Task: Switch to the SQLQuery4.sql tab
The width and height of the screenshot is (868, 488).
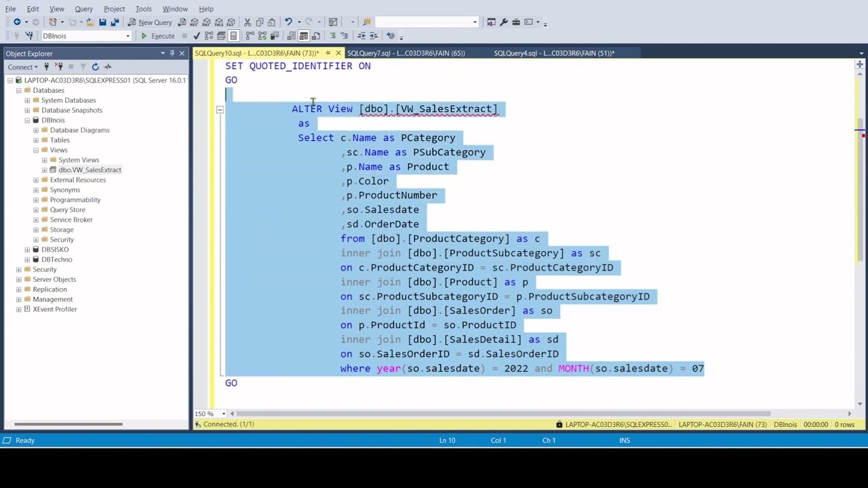Action: click(554, 53)
